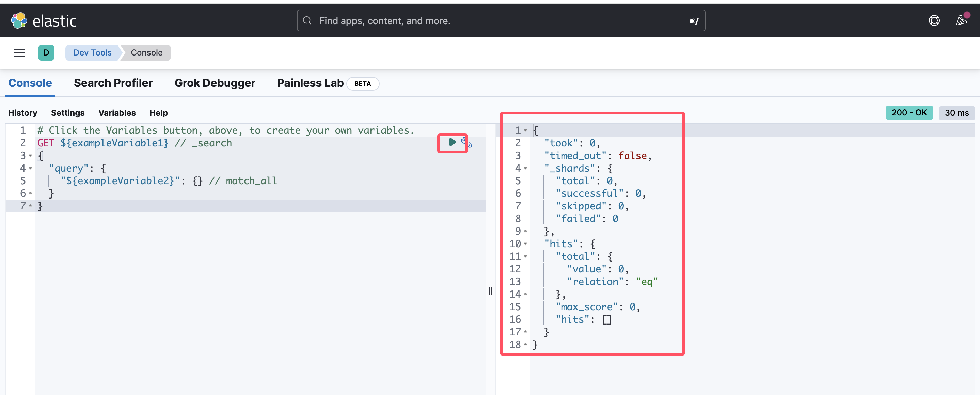The width and height of the screenshot is (980, 395).
Task: Collapse the _shards object in the response
Action: click(x=525, y=168)
